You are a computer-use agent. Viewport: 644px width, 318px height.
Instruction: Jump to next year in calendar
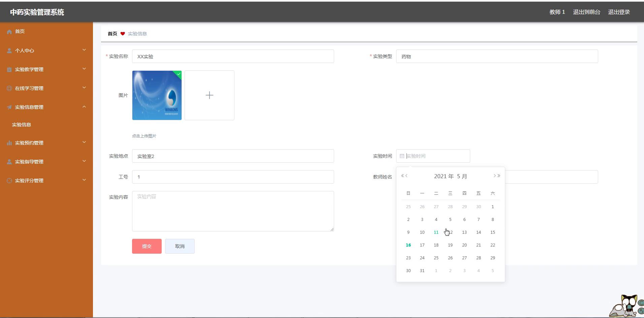pos(499,176)
